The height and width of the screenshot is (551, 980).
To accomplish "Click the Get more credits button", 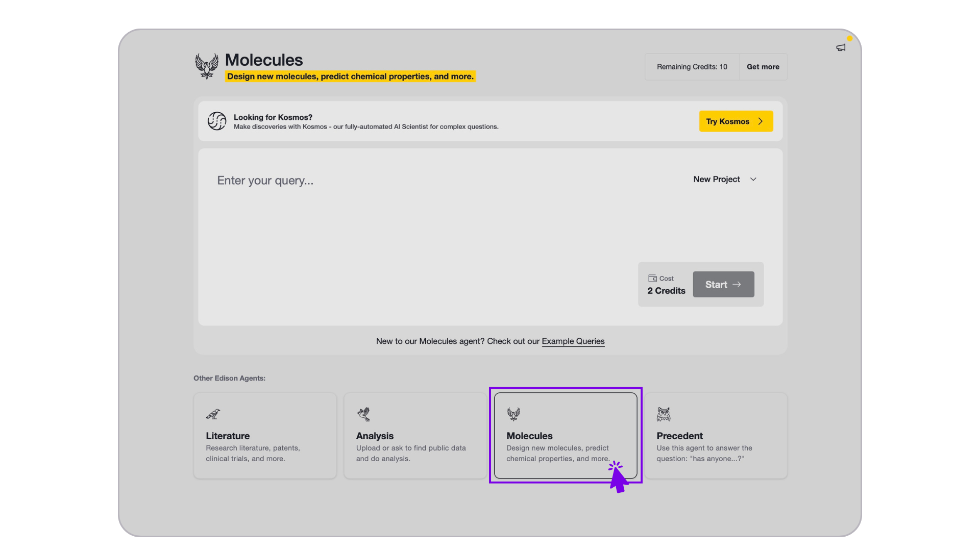I will tap(763, 67).
